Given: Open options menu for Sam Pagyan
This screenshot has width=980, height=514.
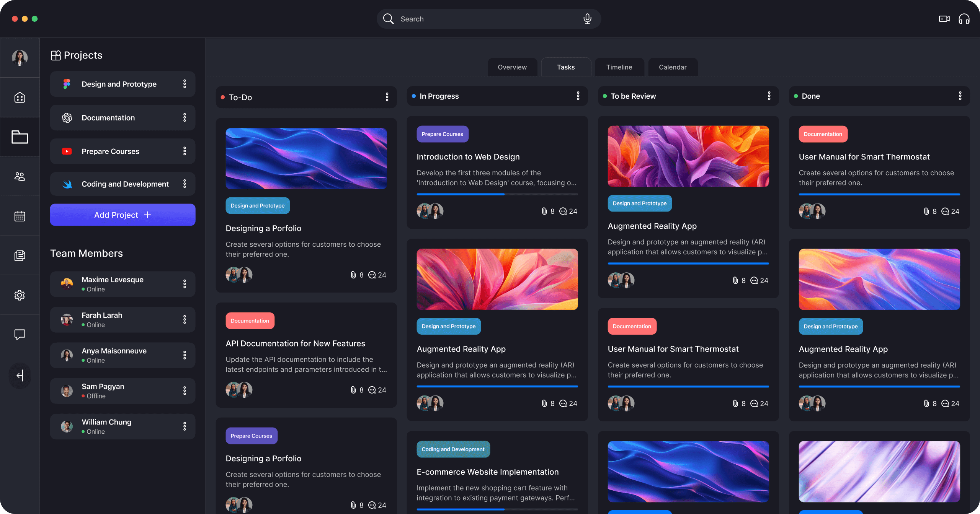Looking at the screenshot, I should 185,390.
